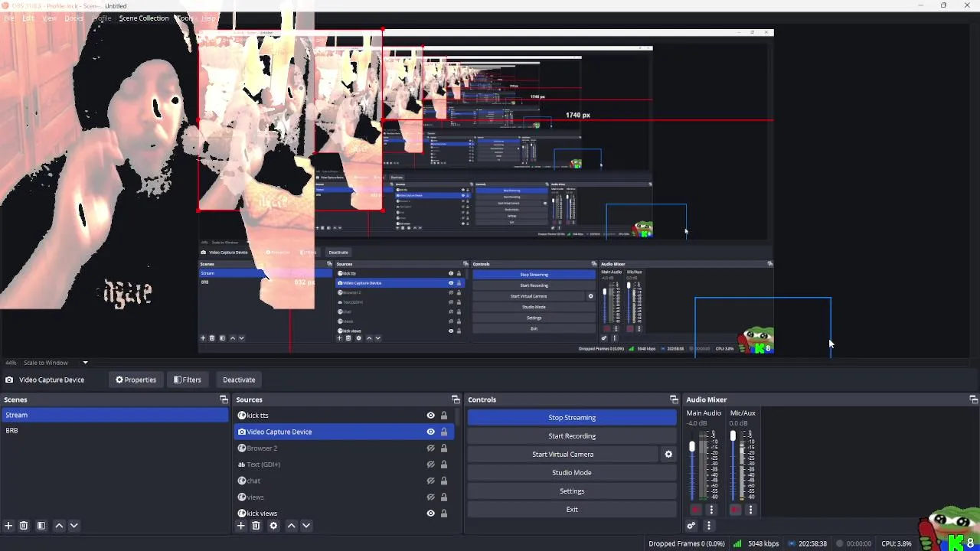Select the Stream scene

click(115, 415)
